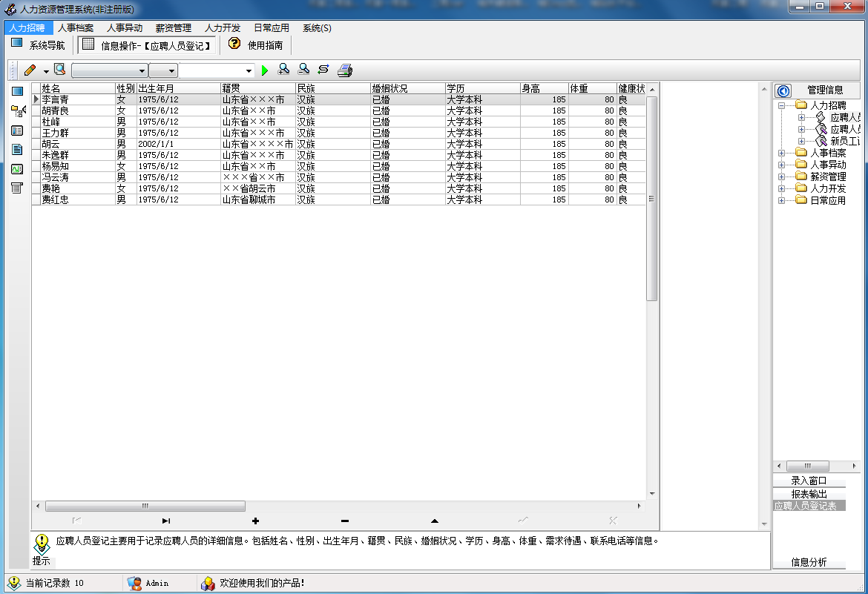Open the 人事异动 menu
The height and width of the screenshot is (594, 868).
125,27
